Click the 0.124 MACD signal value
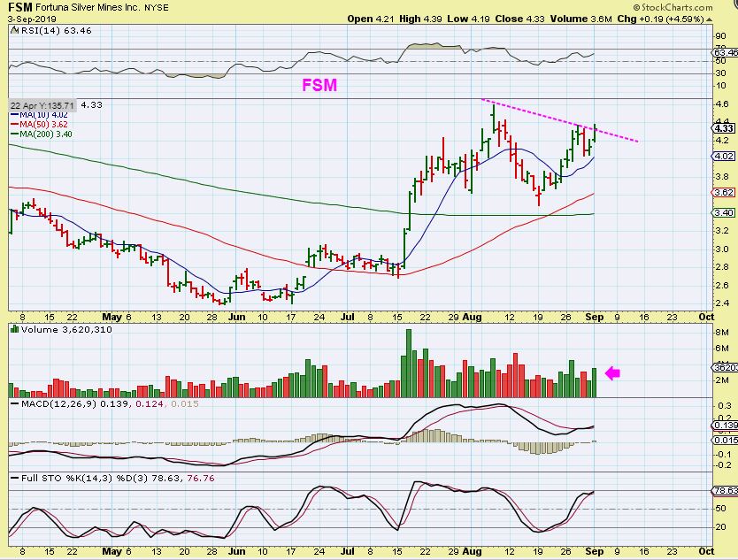The image size is (738, 560). coord(150,403)
